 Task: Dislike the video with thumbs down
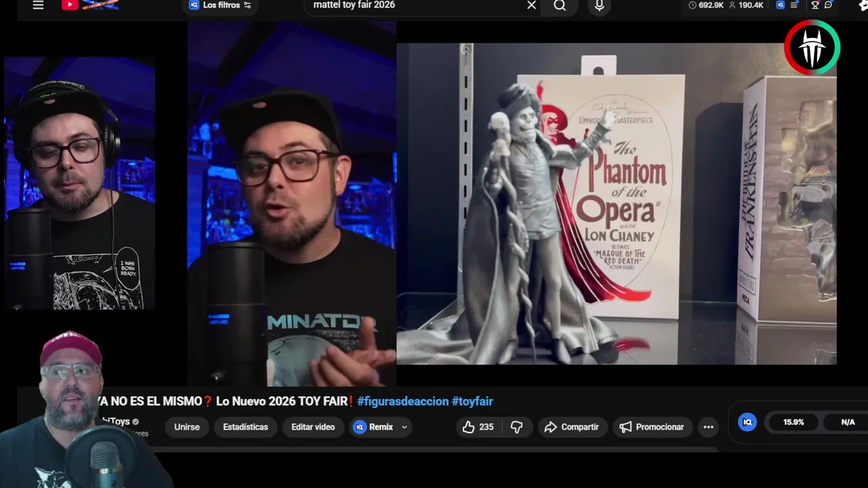pos(517,427)
